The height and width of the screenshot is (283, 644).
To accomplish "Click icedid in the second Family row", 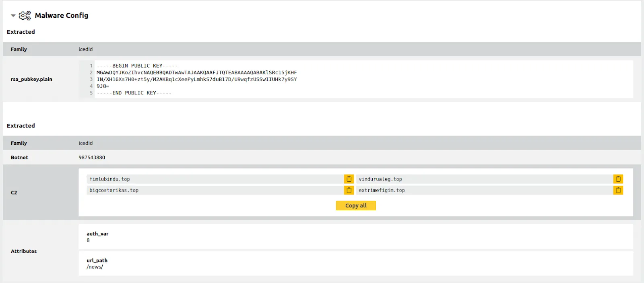I will coord(86,143).
